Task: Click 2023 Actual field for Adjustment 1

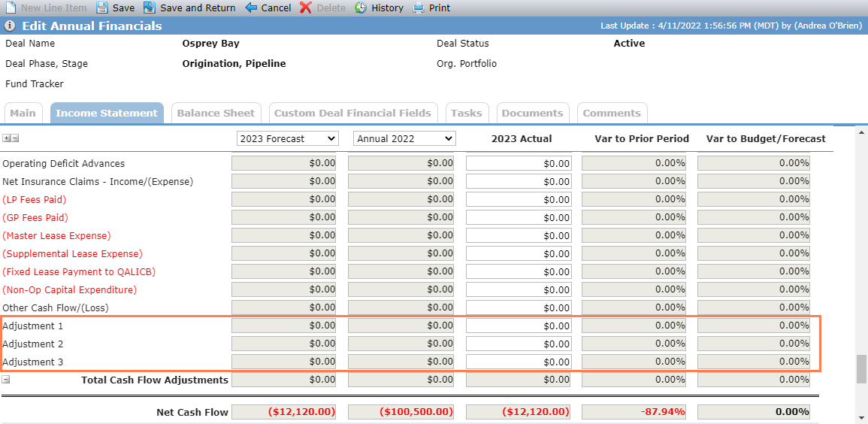Action: (x=519, y=326)
